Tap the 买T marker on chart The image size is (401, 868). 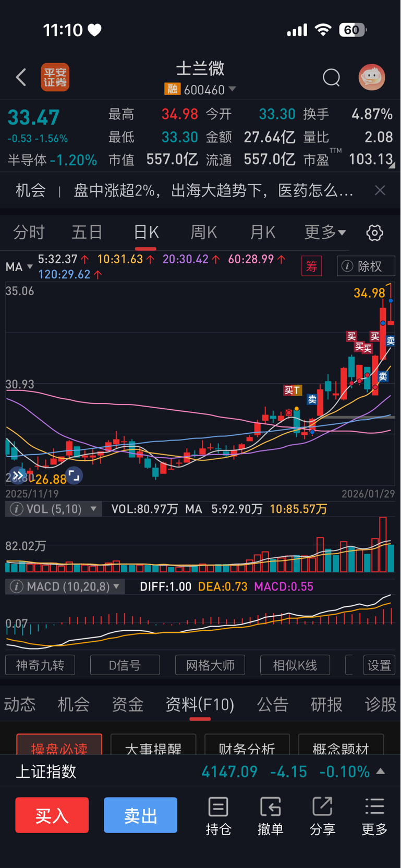pos(293,390)
